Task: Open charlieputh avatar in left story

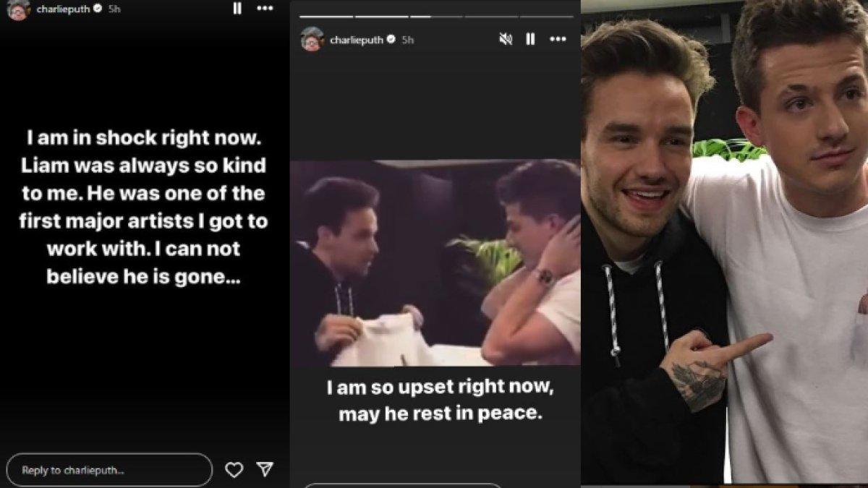Action: [x=18, y=9]
